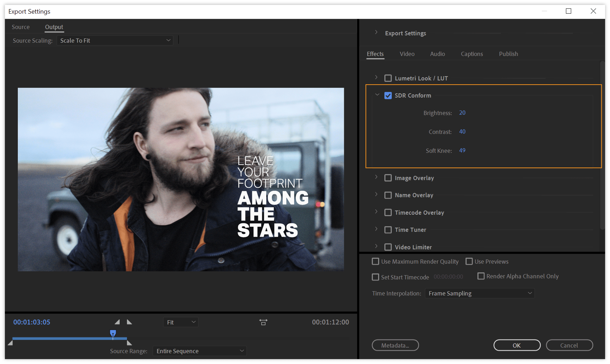This screenshot has width=610, height=364.
Task: Select the crop output icon above the timeline
Action: click(x=263, y=322)
